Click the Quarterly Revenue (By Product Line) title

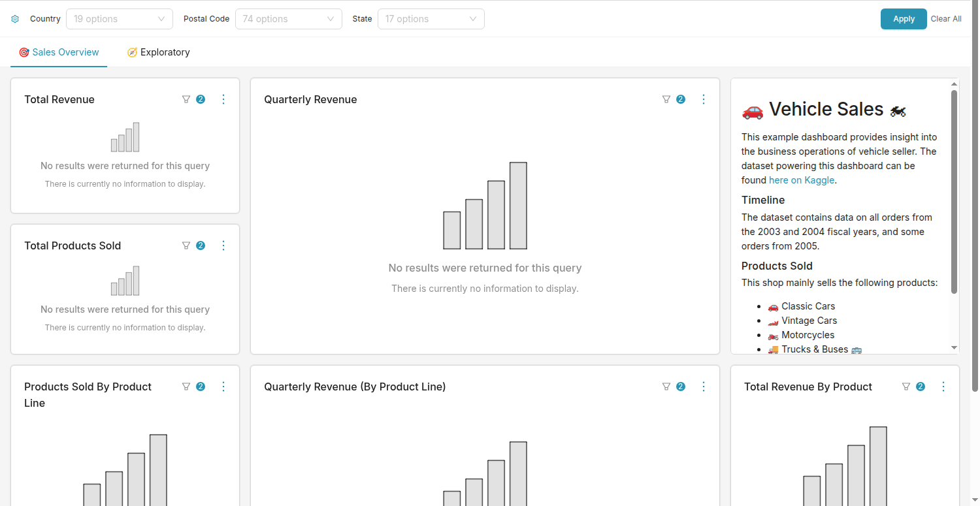(x=355, y=387)
